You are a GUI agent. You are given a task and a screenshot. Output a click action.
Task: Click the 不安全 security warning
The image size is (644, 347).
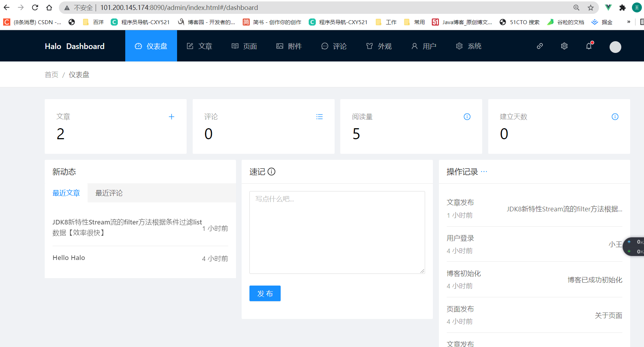(x=78, y=7)
